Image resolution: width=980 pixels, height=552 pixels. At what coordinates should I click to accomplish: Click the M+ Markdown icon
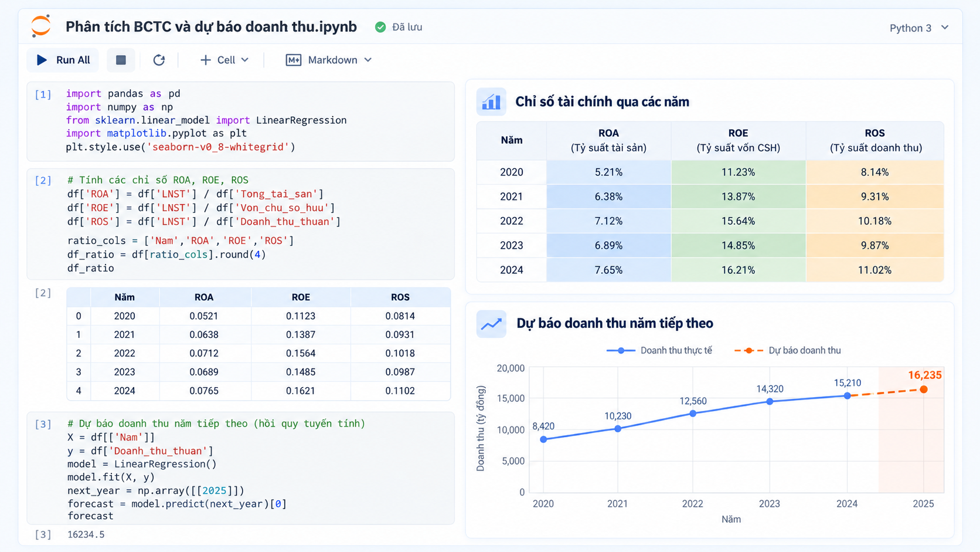pyautogui.click(x=293, y=60)
